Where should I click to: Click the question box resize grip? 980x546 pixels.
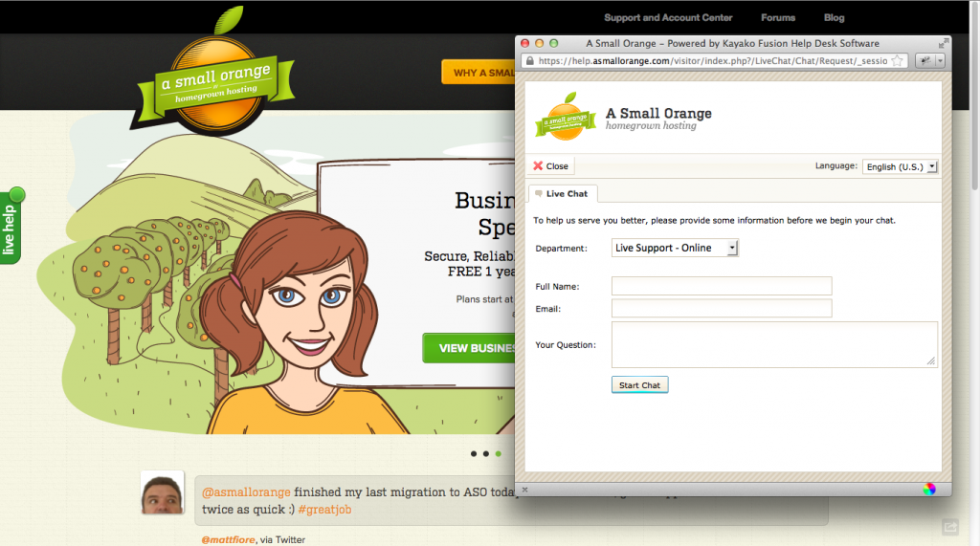[x=931, y=361]
